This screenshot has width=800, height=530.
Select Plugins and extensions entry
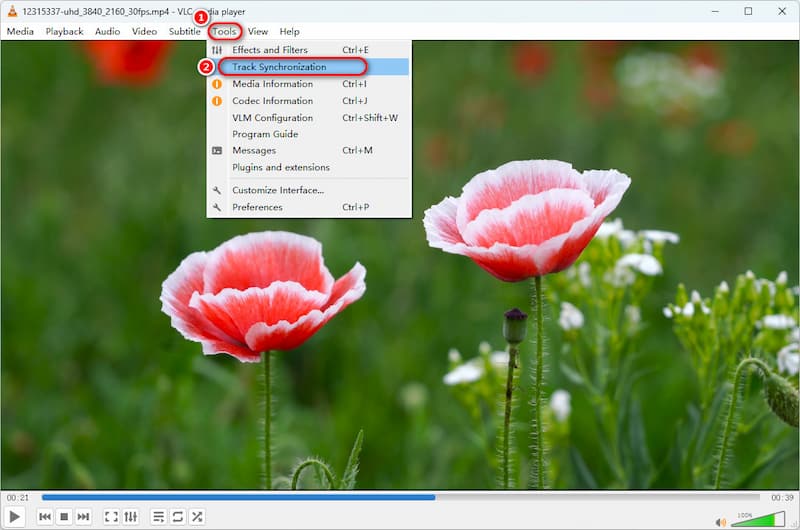pos(309,167)
